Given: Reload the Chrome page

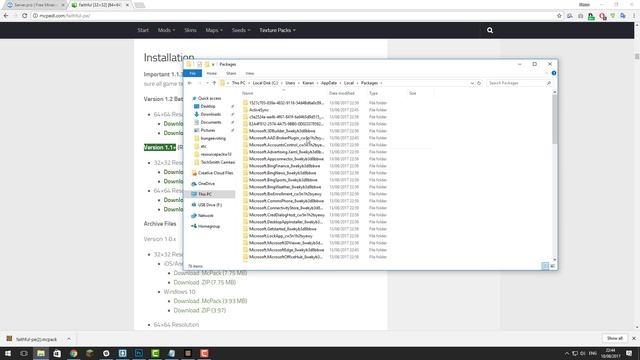Looking at the screenshot, I should (x=24, y=16).
